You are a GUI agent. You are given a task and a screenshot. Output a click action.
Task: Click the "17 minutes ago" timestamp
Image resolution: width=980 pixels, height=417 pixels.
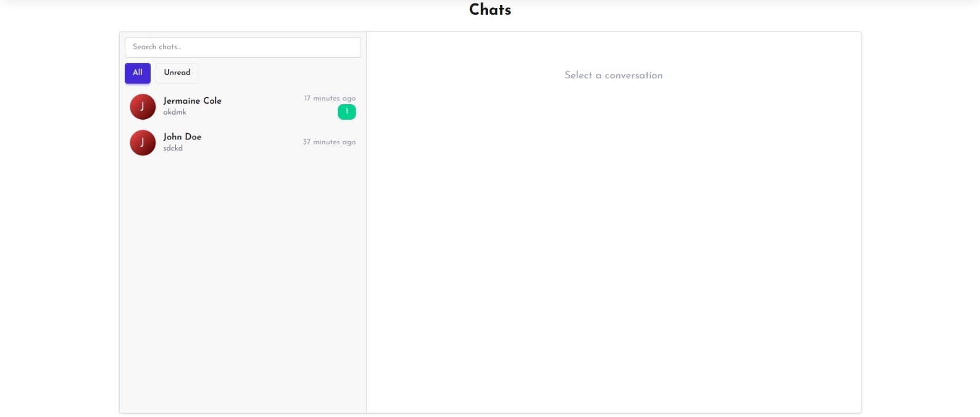tap(330, 98)
